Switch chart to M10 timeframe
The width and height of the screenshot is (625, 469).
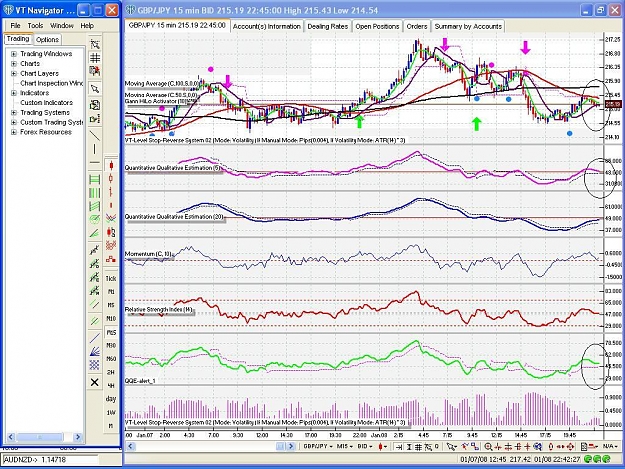click(x=111, y=318)
